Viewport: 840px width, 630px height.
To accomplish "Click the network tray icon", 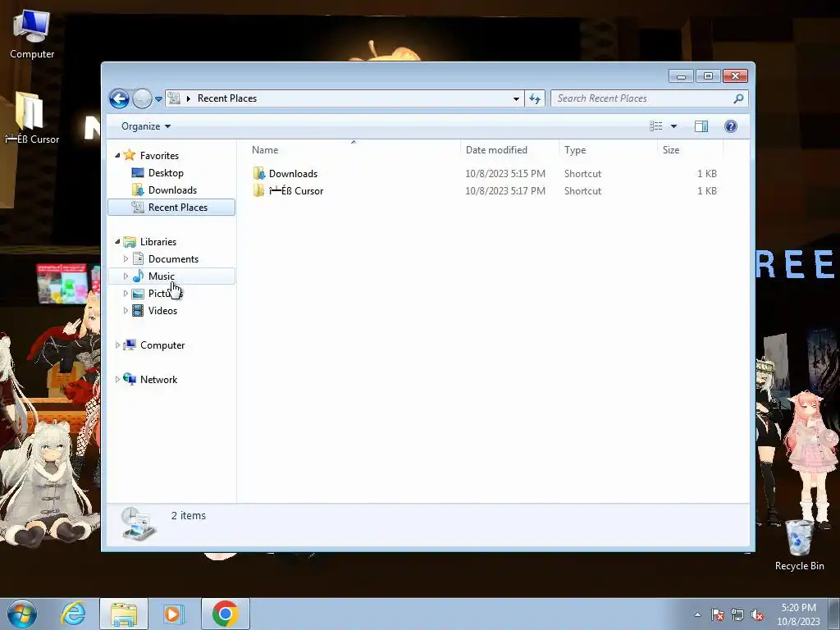I will pos(737,614).
